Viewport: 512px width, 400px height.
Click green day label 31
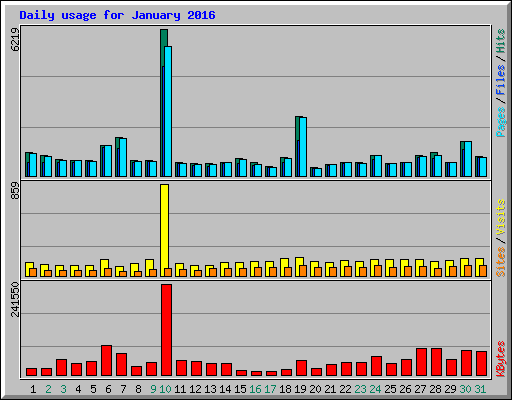click(480, 389)
